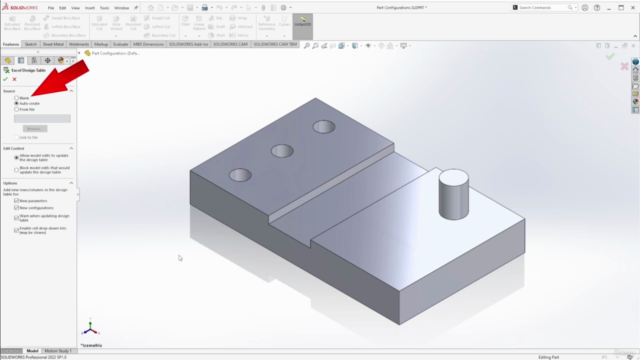Select the Mirror tool
The image size is (640, 360).
coord(239,35)
